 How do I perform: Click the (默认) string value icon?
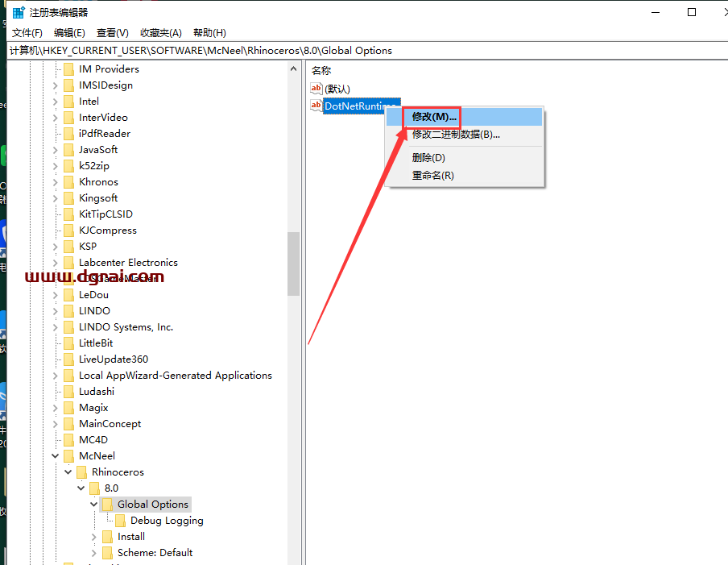[316, 89]
